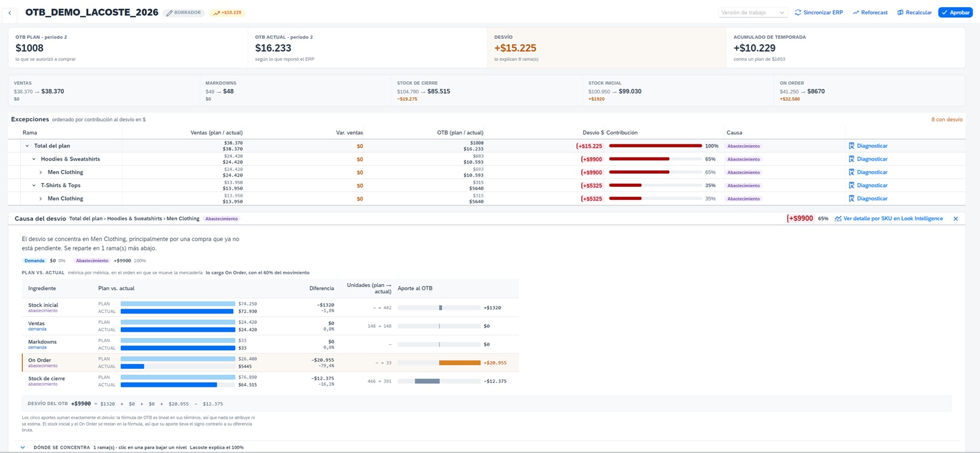Viewport: 980px width, 453px height.
Task: Click the Aporte al OTB column header
Action: pyautogui.click(x=415, y=288)
